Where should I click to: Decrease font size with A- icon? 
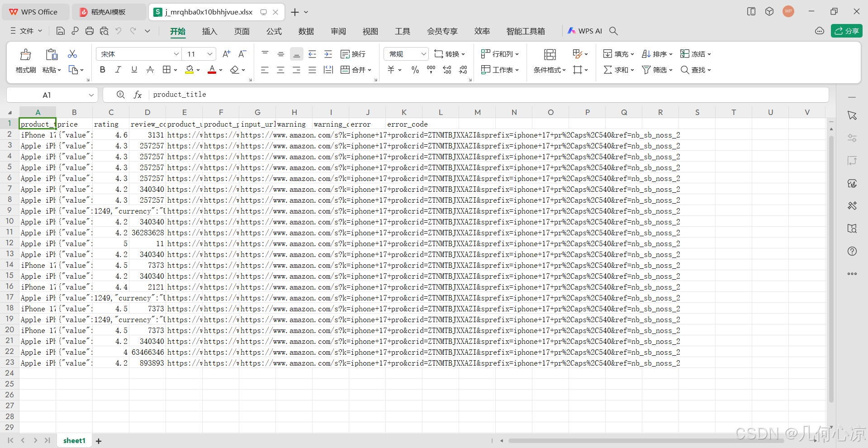pyautogui.click(x=242, y=54)
